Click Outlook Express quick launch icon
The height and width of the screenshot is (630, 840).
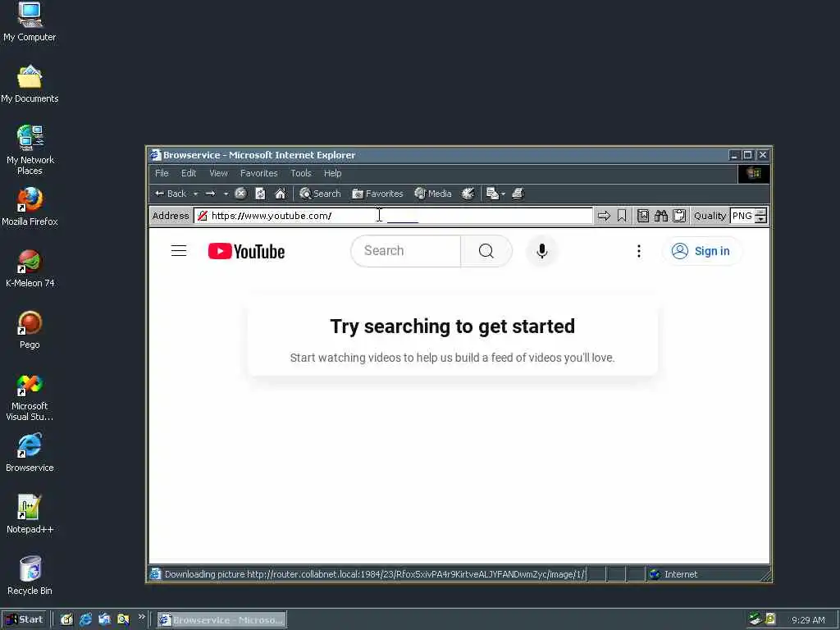point(104,620)
